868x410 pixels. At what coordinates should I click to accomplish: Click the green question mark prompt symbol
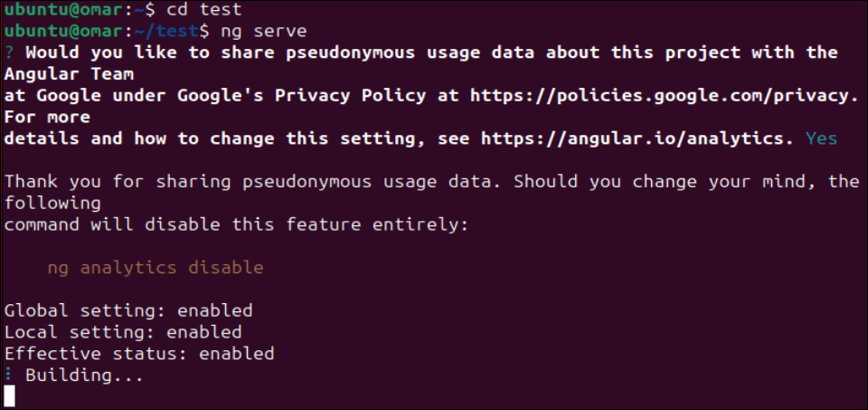pos(8,52)
